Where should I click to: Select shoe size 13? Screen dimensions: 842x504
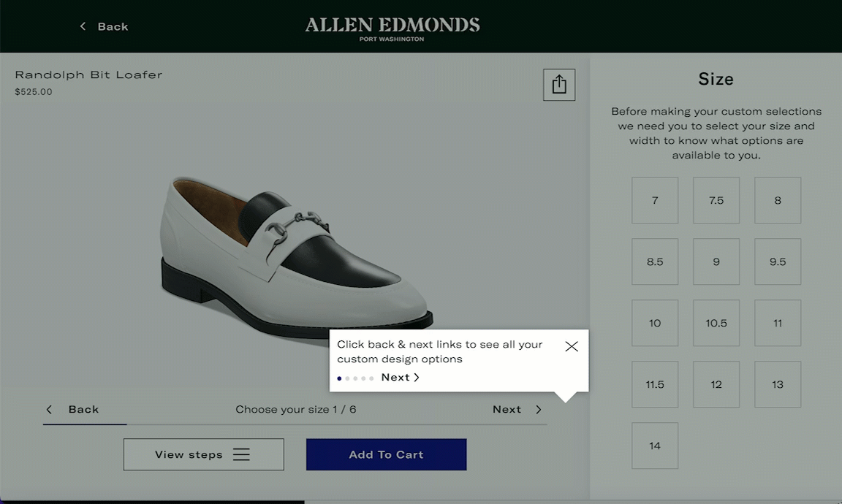tap(778, 384)
